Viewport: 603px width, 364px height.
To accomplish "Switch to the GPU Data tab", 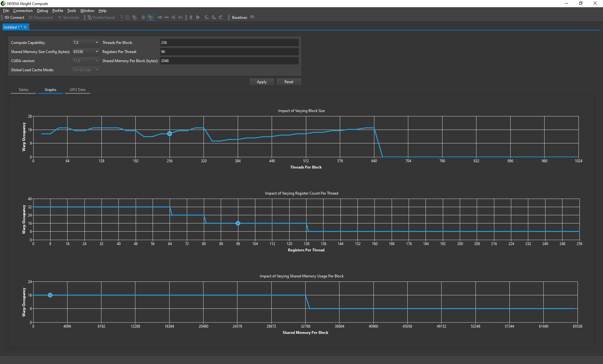I will click(78, 90).
